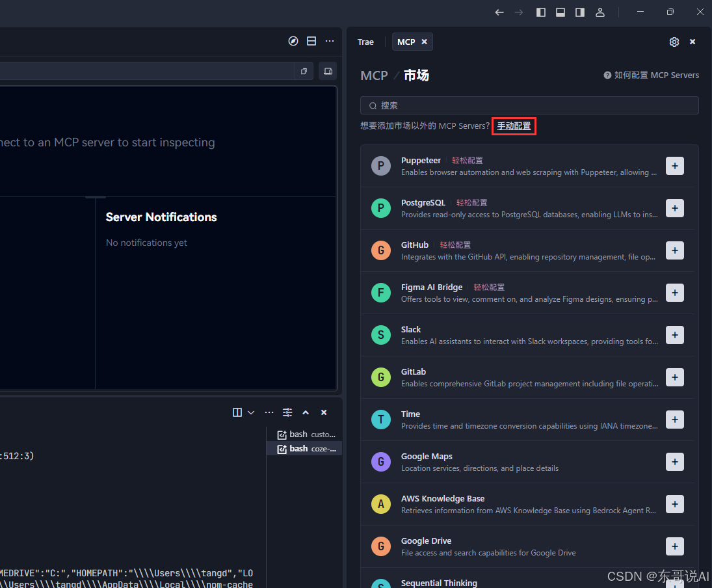Click the compass icon in browser toolbar
Image resolution: width=712 pixels, height=588 pixels.
tap(293, 42)
